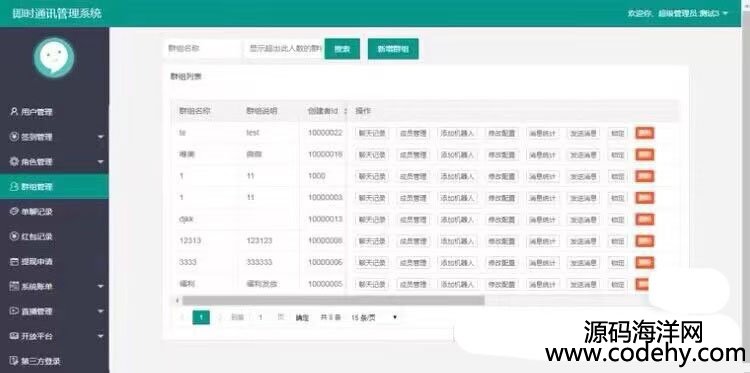The width and height of the screenshot is (750, 373).
Task: Click the horizontal scrollbar below the table
Action: (333, 300)
